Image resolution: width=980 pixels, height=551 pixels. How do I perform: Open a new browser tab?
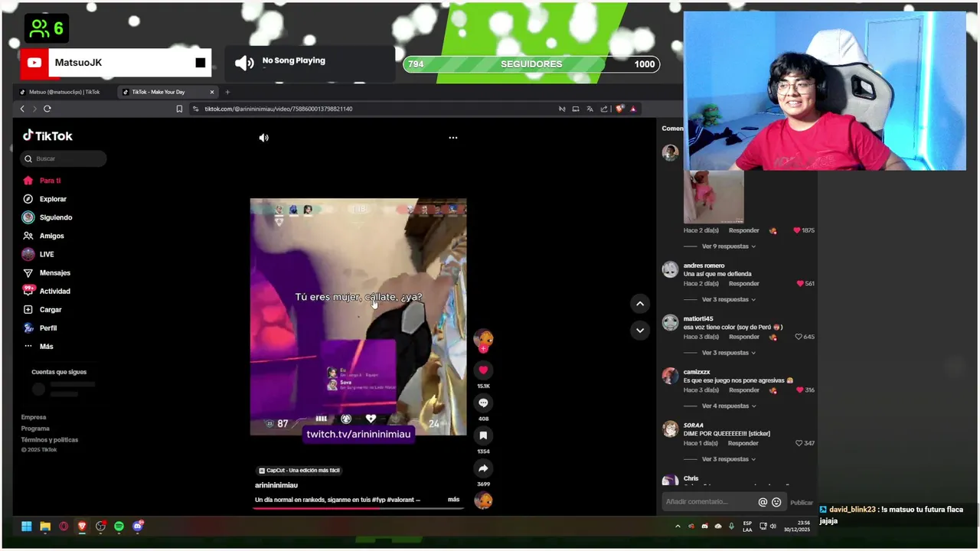(x=227, y=92)
